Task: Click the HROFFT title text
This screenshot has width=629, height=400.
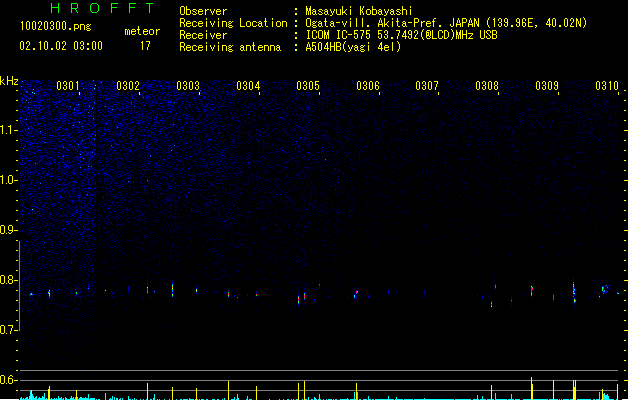Action: 103,8
